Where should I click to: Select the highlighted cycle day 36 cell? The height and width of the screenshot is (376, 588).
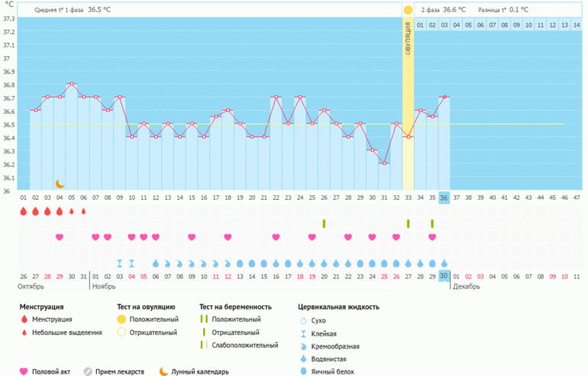pos(444,198)
